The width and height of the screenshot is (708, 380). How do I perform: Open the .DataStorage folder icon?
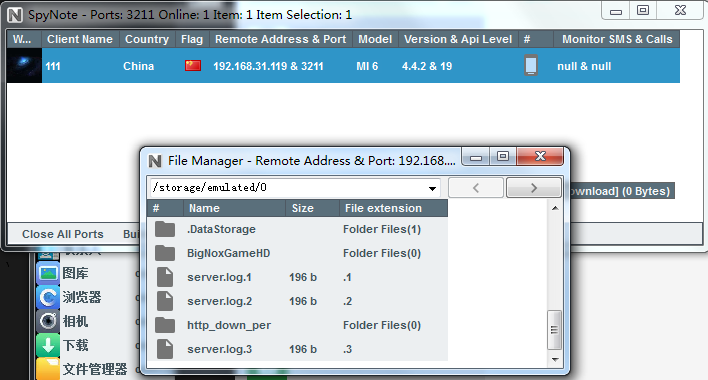point(165,229)
